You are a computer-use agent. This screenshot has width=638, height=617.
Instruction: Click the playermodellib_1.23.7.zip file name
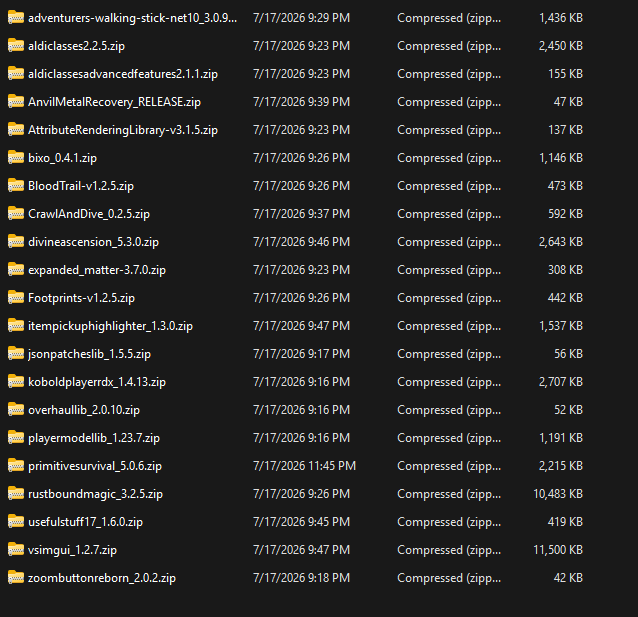[x=94, y=438]
